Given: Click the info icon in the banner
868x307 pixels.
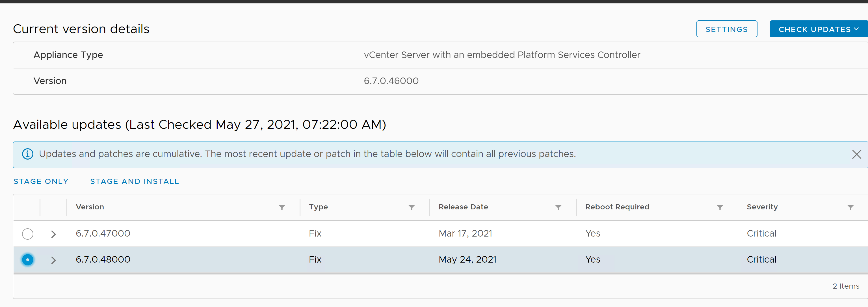Looking at the screenshot, I should pyautogui.click(x=28, y=154).
